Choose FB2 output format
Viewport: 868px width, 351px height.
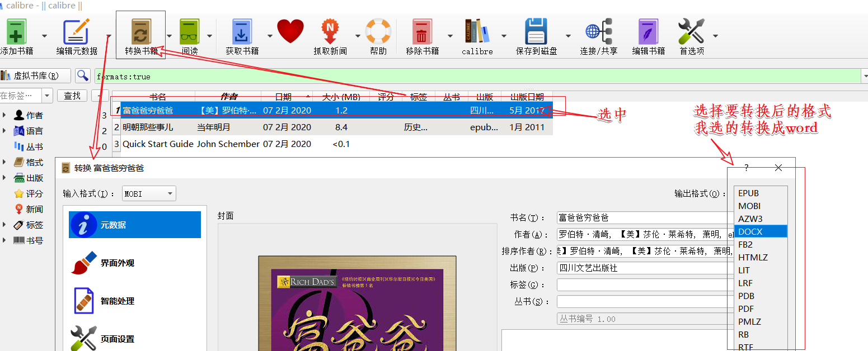[x=761, y=245]
